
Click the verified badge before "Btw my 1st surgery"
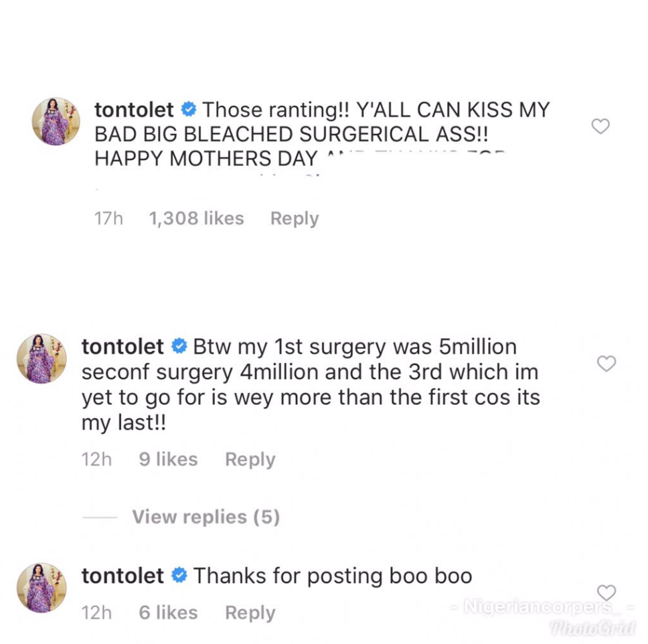tap(179, 347)
